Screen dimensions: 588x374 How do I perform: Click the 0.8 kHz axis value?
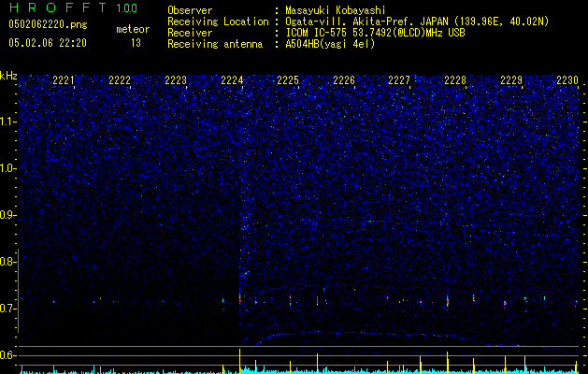[8, 262]
